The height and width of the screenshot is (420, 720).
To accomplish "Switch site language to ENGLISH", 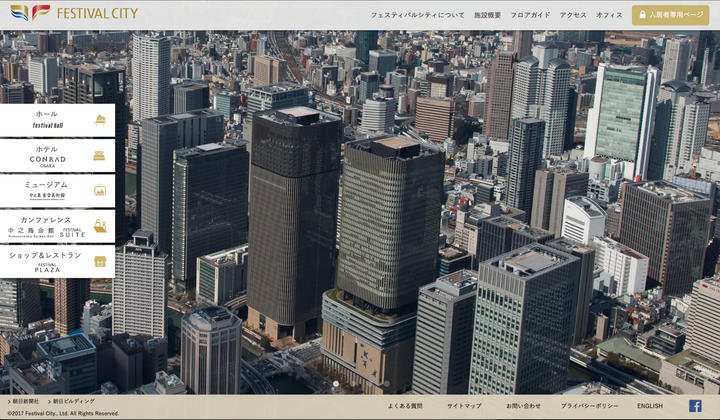I will (x=650, y=406).
